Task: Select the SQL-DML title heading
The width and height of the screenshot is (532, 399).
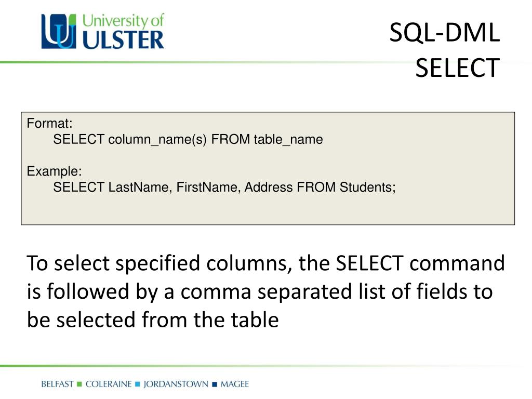Action: (x=445, y=33)
